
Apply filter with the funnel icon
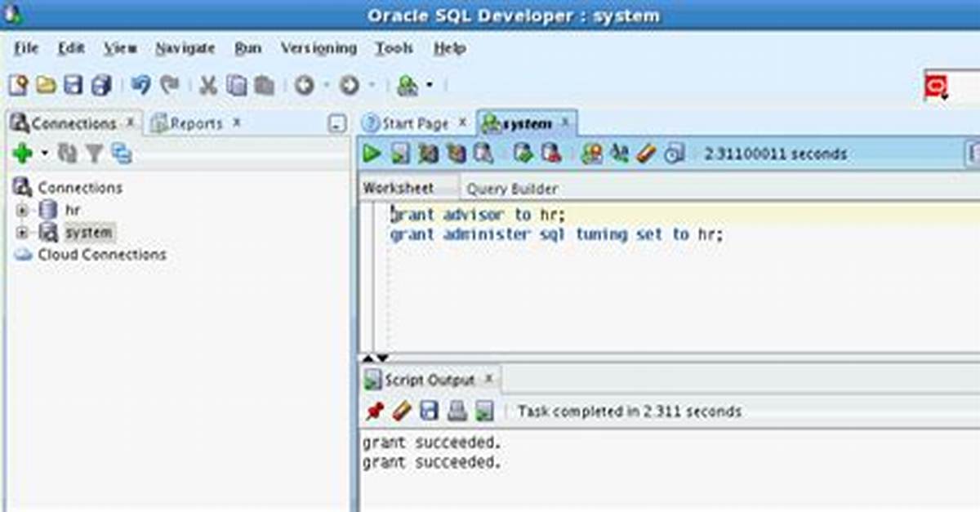click(x=95, y=153)
